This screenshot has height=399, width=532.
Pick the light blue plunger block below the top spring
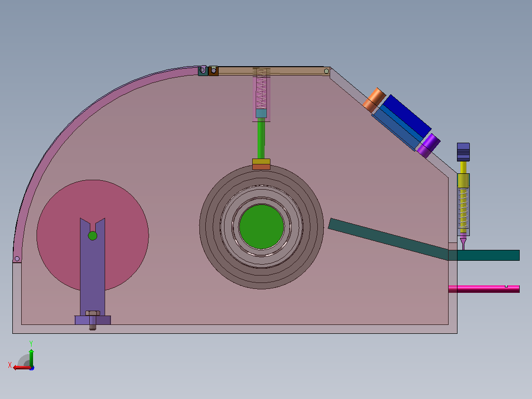[261, 114]
